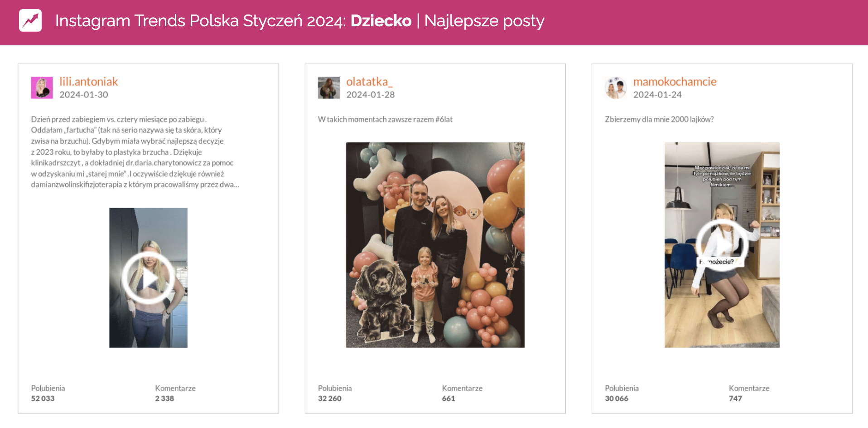Play the lili.antoniak video
The width and height of the screenshot is (868, 428).
point(149,278)
